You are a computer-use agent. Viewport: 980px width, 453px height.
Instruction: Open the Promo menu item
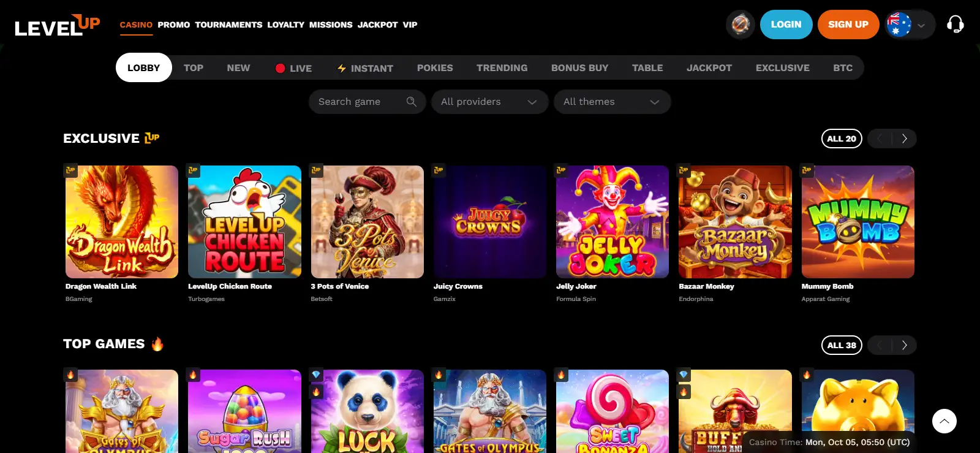click(174, 25)
